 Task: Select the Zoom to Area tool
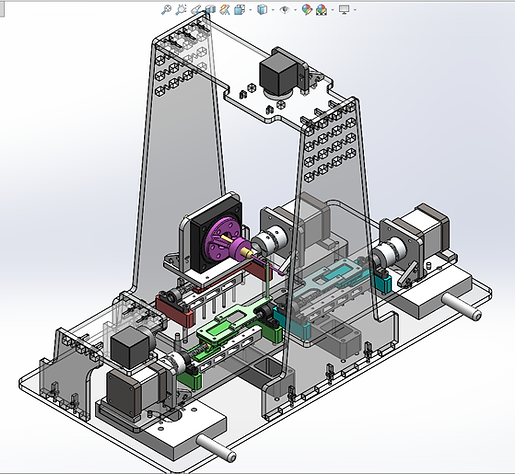pyautogui.click(x=181, y=10)
